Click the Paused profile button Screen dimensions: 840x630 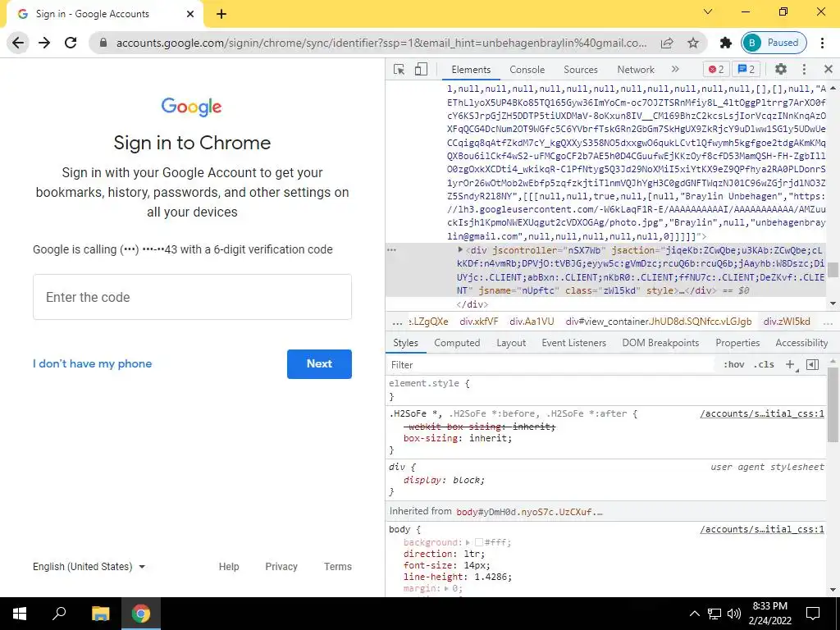[774, 43]
